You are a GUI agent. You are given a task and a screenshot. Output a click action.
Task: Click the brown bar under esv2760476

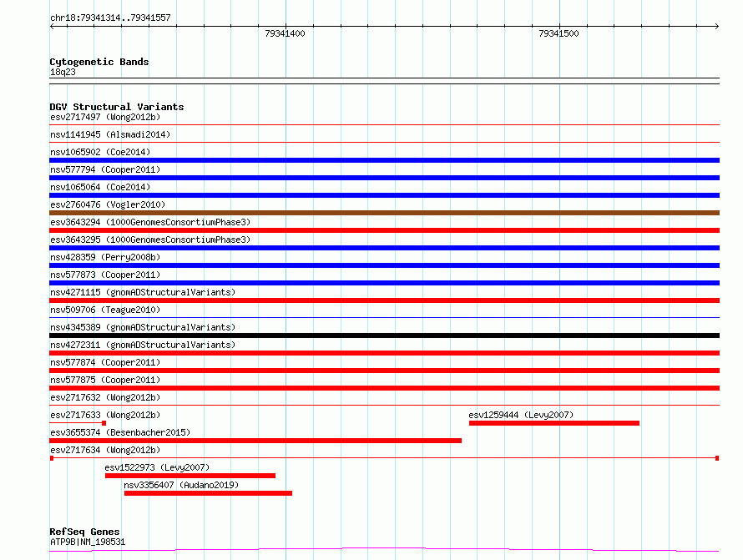[x=384, y=213]
